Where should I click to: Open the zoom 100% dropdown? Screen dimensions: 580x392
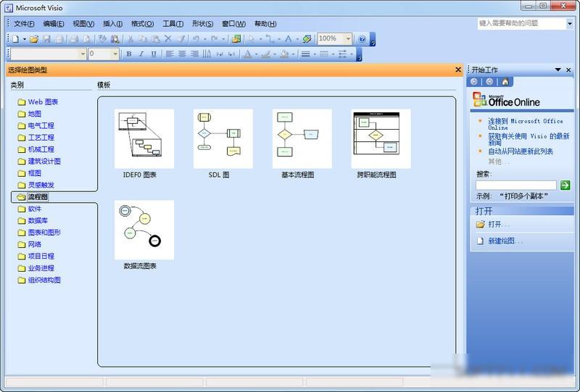coord(348,38)
